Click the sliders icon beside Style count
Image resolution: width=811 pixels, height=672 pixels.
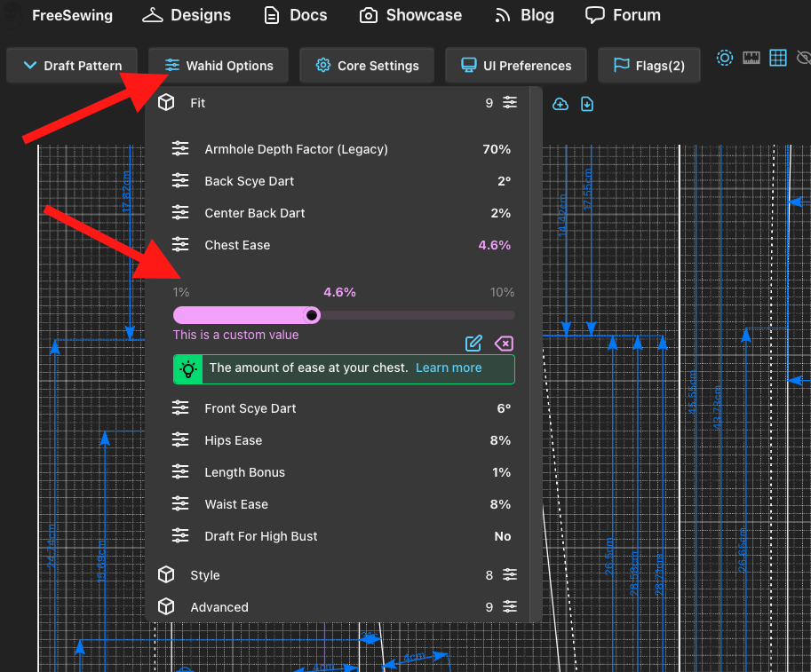[510, 575]
